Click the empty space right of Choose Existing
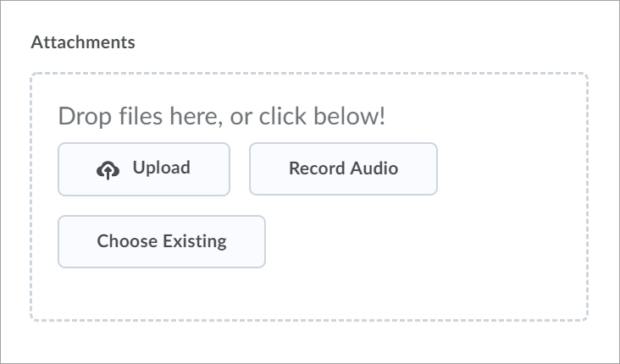 click(x=407, y=241)
